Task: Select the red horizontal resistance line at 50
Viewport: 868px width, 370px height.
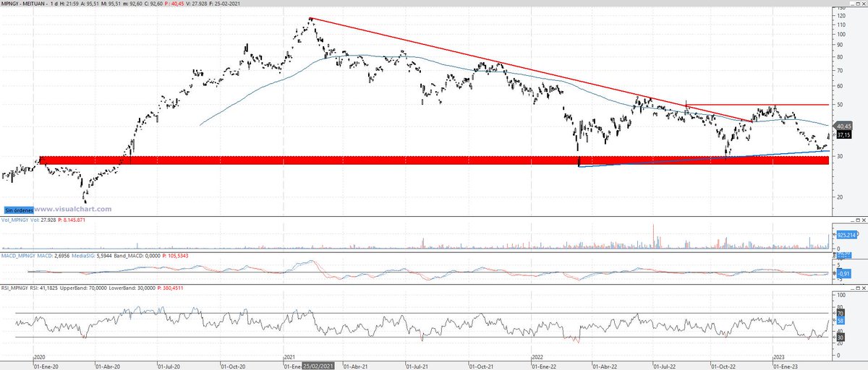Action: pos(757,105)
